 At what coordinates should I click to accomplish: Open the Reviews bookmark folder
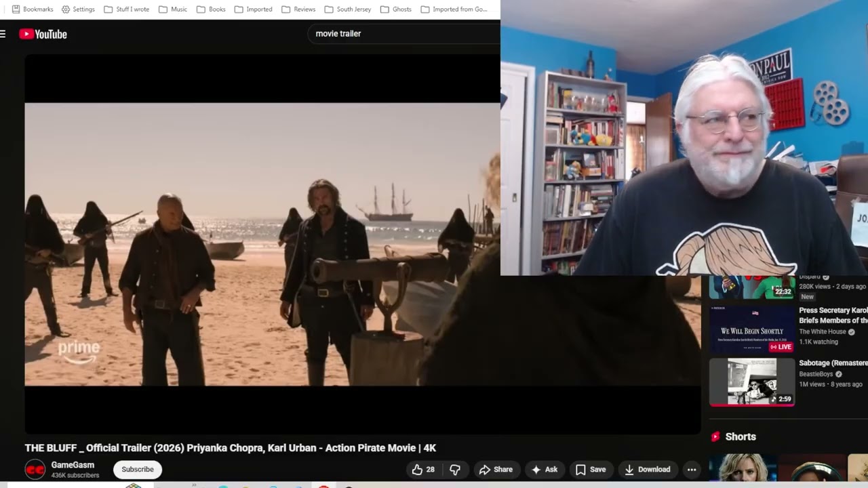pos(298,9)
